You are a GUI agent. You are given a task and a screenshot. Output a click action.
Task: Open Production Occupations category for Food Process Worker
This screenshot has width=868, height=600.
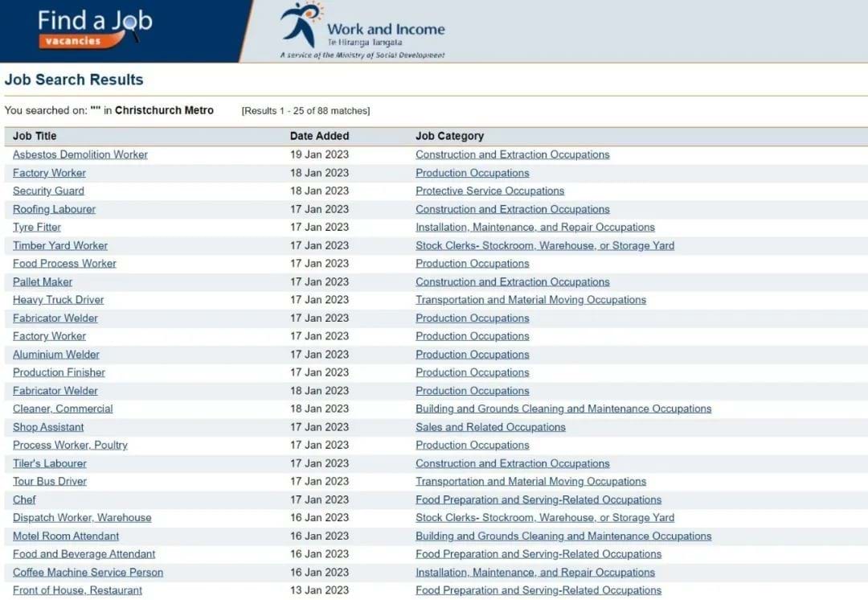[x=473, y=263]
